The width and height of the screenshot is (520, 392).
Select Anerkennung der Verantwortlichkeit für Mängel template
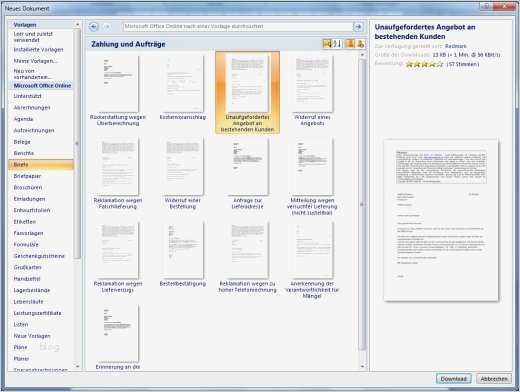(312, 260)
